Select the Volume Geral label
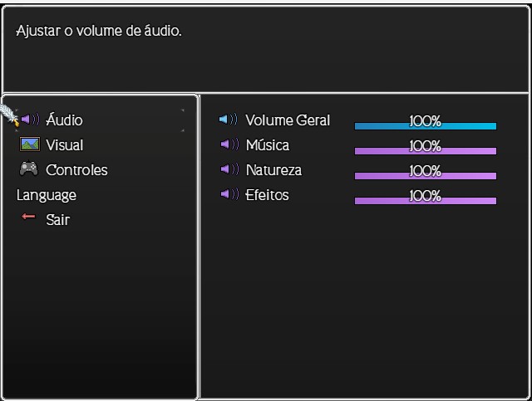 click(x=288, y=120)
